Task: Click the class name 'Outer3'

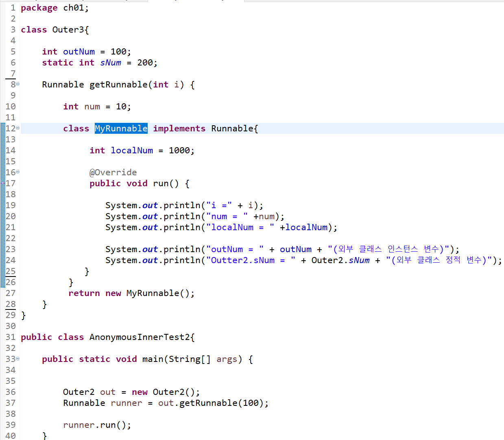Action: tap(68, 30)
